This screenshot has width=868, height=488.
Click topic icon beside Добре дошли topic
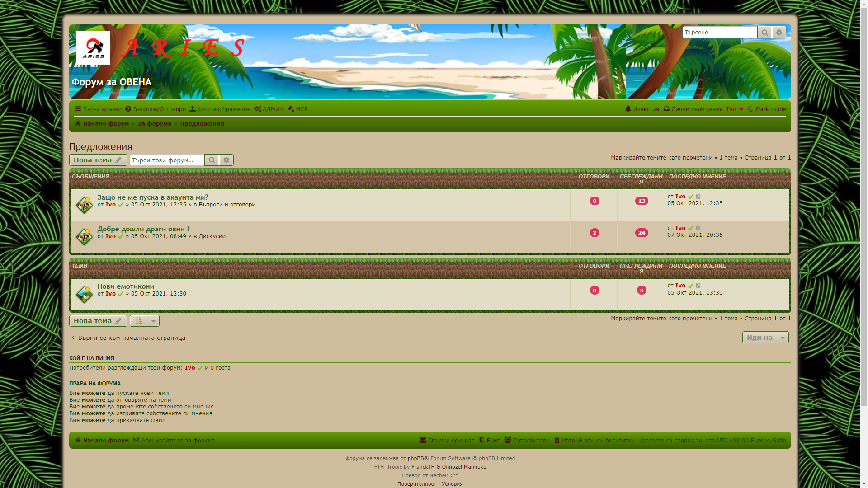coord(84,236)
